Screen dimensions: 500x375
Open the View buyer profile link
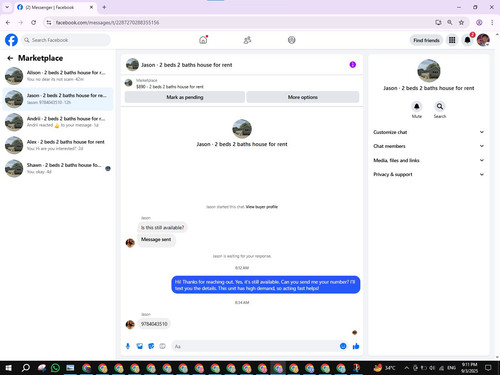pyautogui.click(x=262, y=207)
